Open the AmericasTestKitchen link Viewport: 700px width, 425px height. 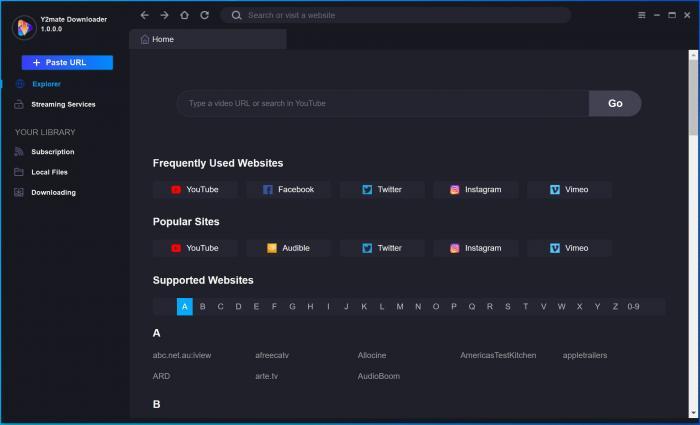tap(498, 355)
